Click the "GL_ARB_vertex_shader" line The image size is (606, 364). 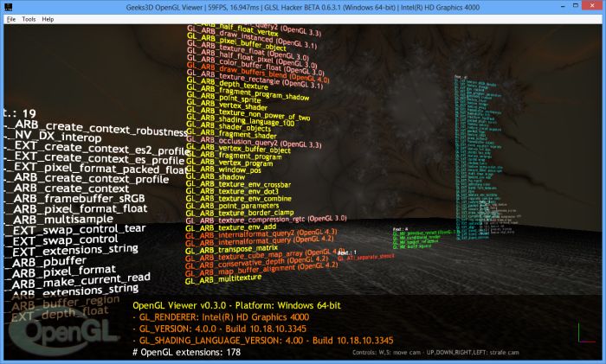pos(227,105)
